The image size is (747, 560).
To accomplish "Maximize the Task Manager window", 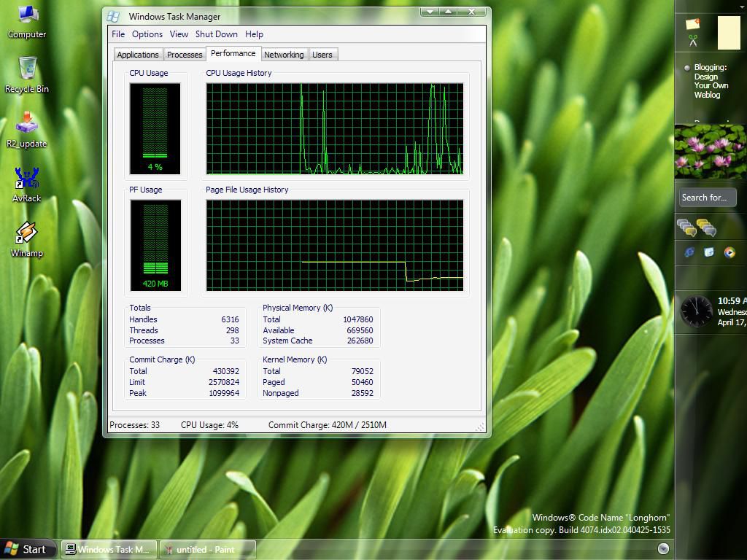I will coord(449,12).
